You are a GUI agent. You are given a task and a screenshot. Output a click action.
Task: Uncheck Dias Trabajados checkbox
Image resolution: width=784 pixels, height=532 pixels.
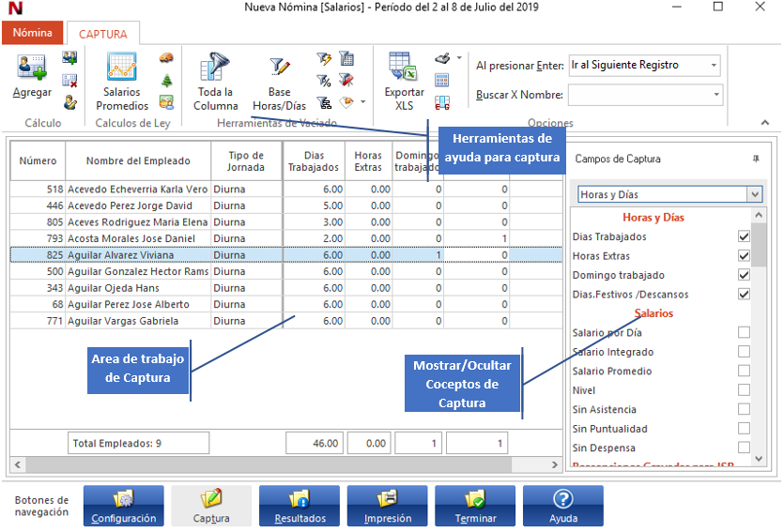[x=744, y=237]
